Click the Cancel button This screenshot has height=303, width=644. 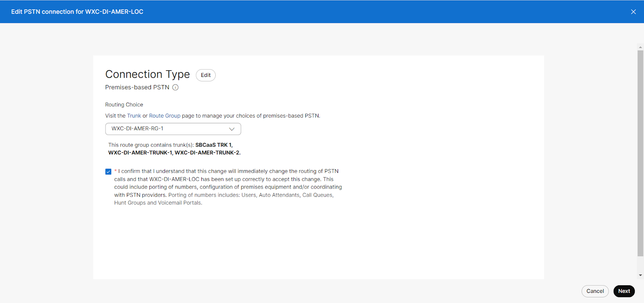[x=595, y=291]
